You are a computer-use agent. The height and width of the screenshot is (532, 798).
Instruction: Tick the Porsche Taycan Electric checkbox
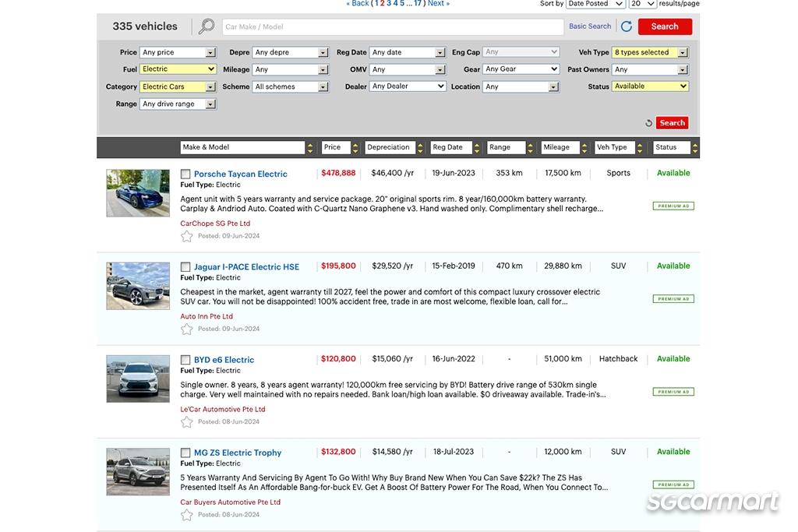185,174
